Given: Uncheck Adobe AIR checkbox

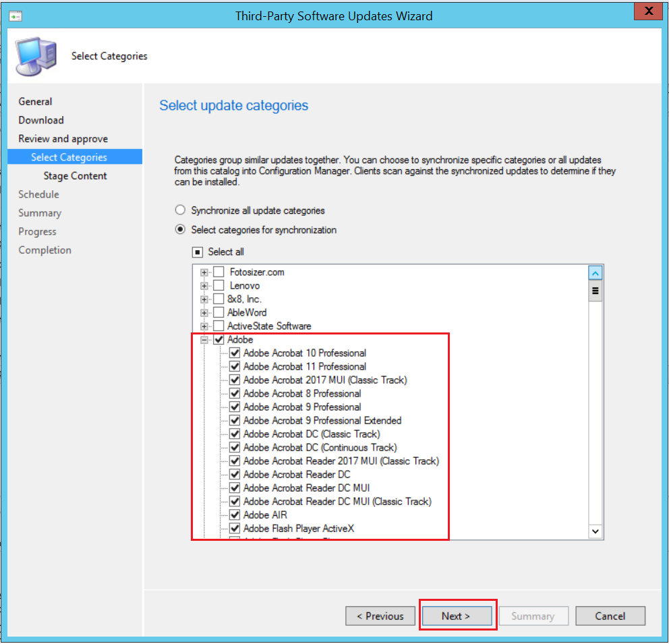Looking at the screenshot, I should coord(235,515).
